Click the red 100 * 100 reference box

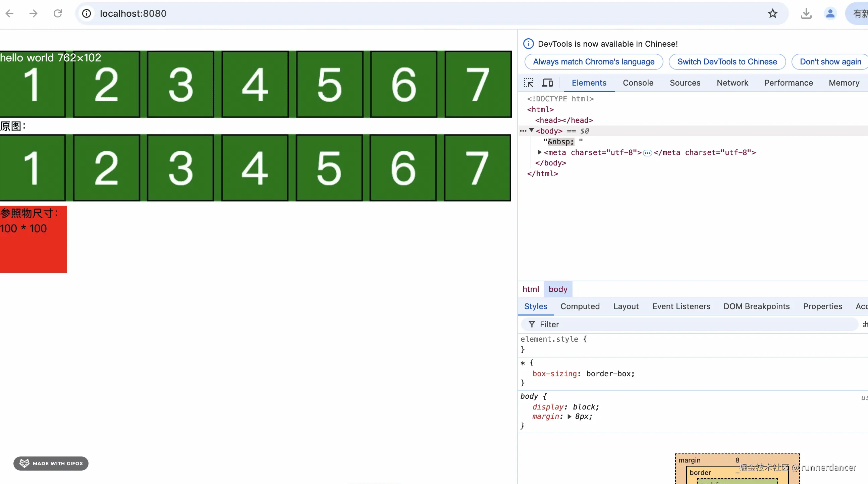click(33, 250)
